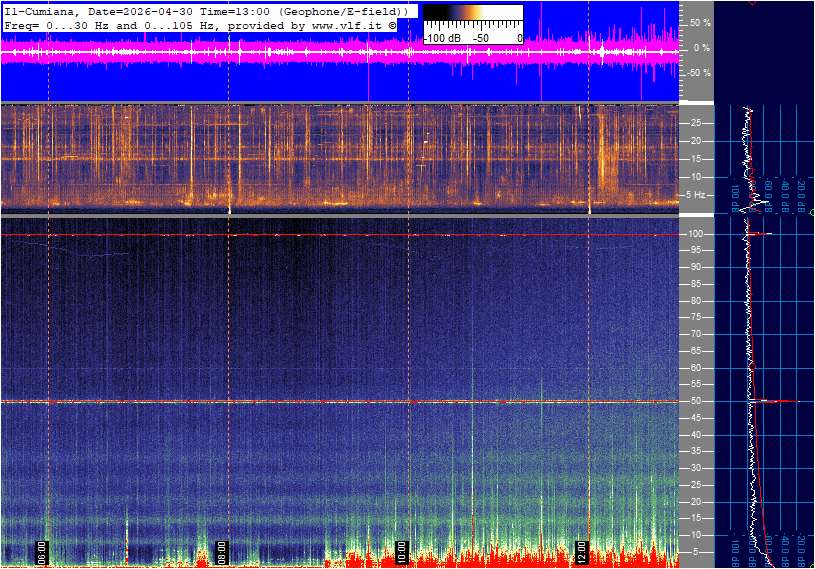
Task: Click the '-50 %' amplitude scale label
Action: 699,73
